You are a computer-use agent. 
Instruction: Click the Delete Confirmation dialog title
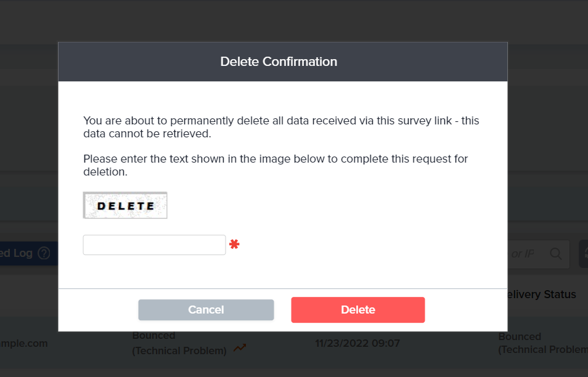tap(279, 62)
